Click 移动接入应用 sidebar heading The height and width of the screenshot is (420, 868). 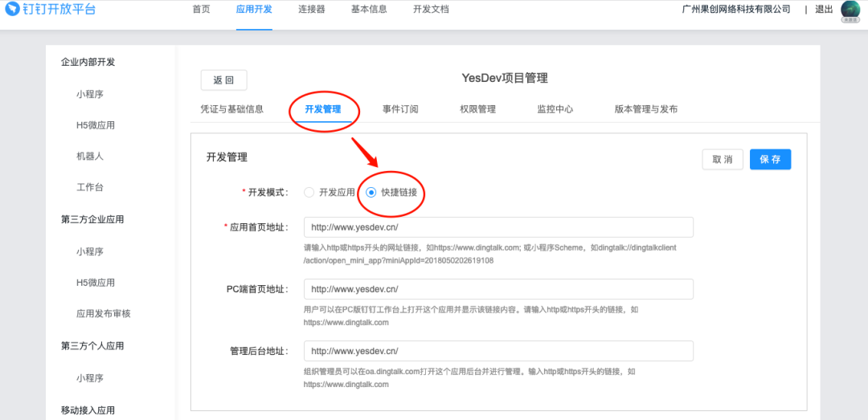[88, 410]
